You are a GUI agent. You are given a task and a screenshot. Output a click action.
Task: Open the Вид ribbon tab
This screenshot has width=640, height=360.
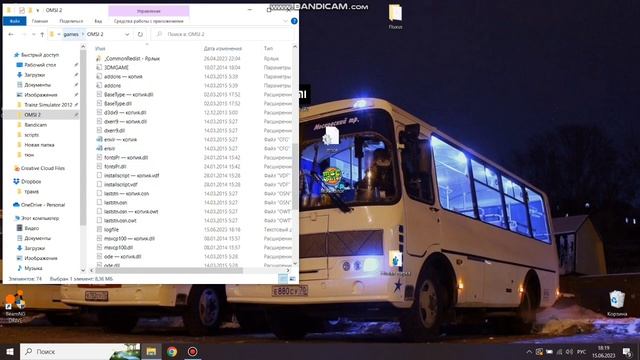[x=98, y=21]
